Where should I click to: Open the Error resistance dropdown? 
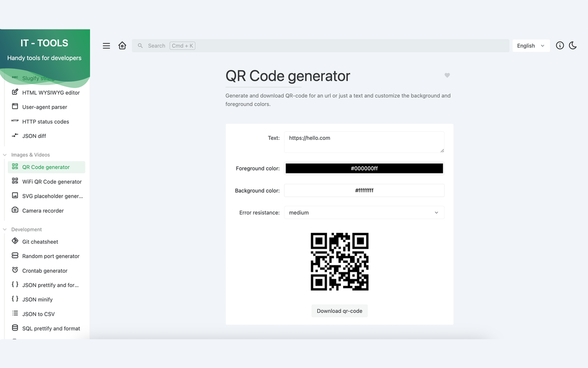pyautogui.click(x=364, y=213)
